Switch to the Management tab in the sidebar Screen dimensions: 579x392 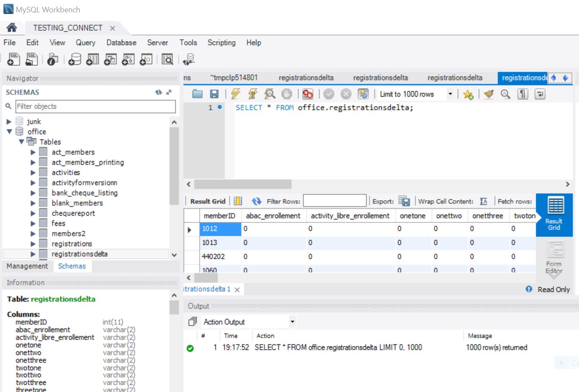pos(27,266)
